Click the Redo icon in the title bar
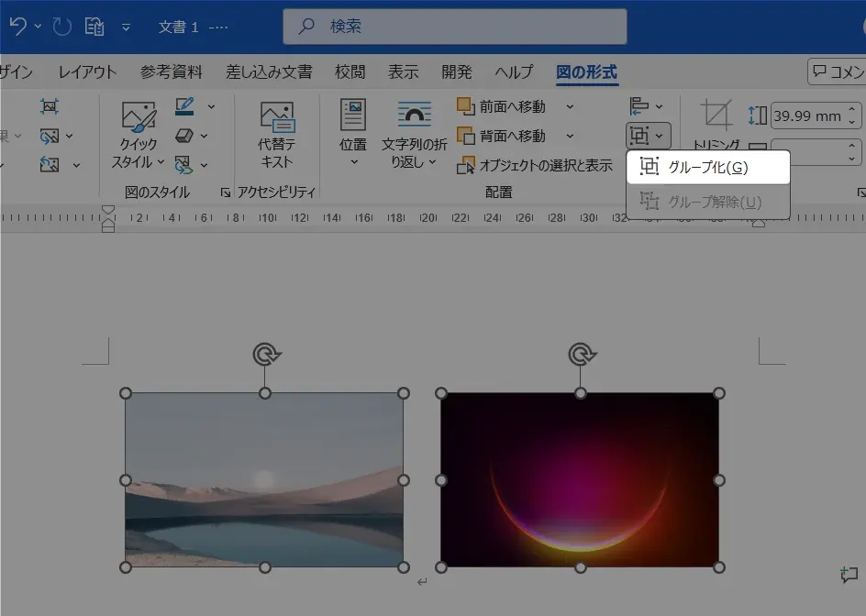 click(61, 26)
